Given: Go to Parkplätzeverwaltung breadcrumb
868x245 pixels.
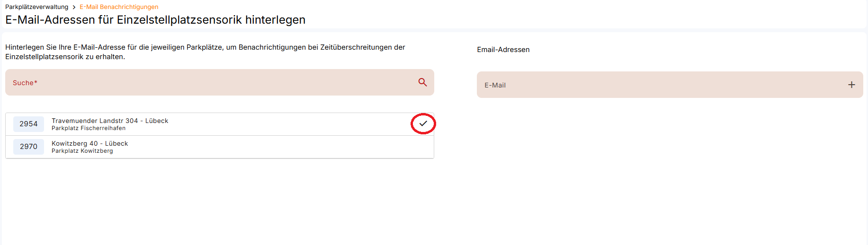Looking at the screenshot, I should pyautogui.click(x=36, y=7).
